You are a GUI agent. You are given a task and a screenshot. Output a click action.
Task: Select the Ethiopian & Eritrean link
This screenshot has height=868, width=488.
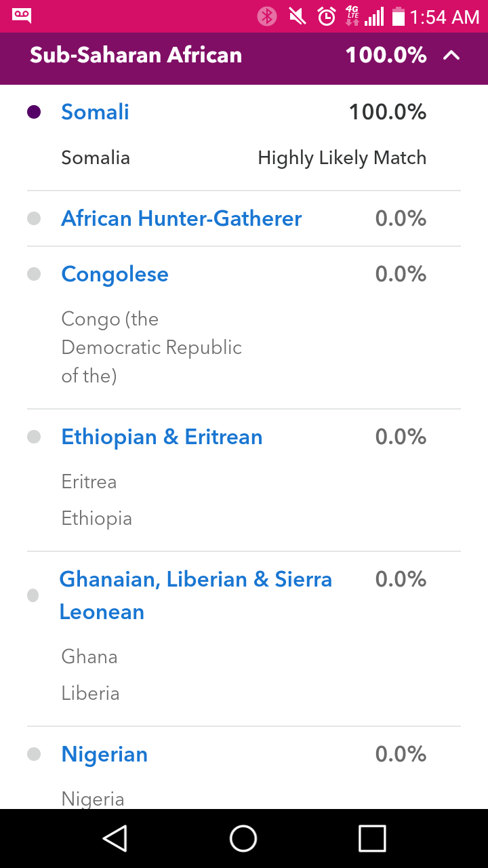pos(161,437)
